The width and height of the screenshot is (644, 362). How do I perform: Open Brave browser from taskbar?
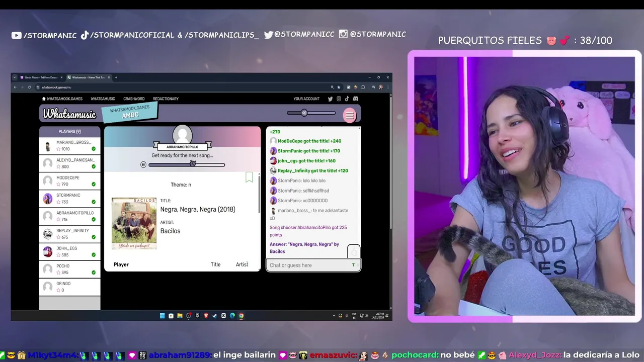(x=206, y=316)
